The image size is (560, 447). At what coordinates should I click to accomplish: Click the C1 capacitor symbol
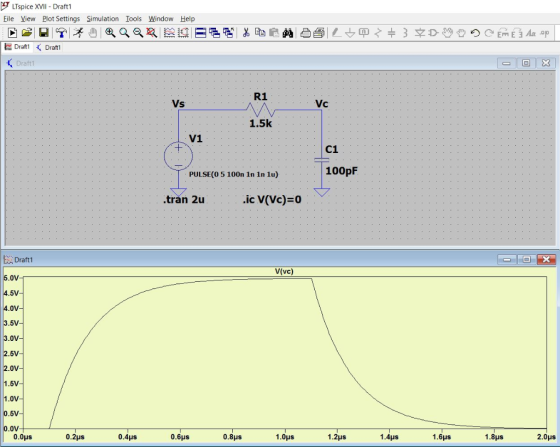[x=321, y=160]
